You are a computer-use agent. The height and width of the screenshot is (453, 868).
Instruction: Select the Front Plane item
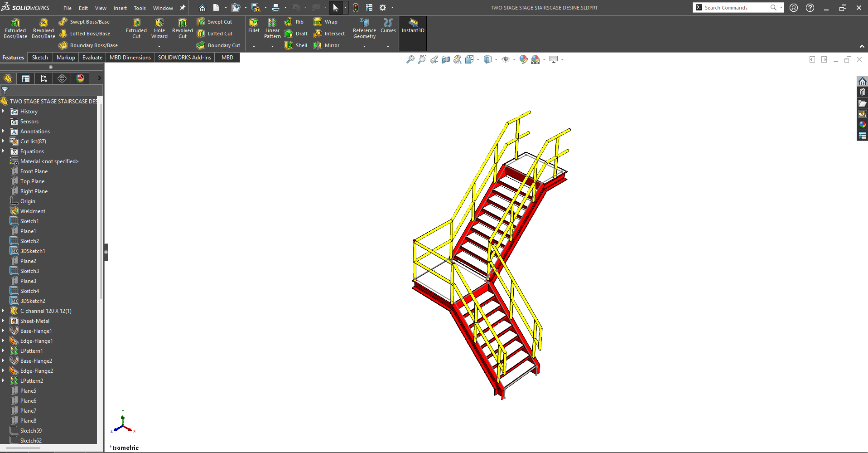click(29, 171)
